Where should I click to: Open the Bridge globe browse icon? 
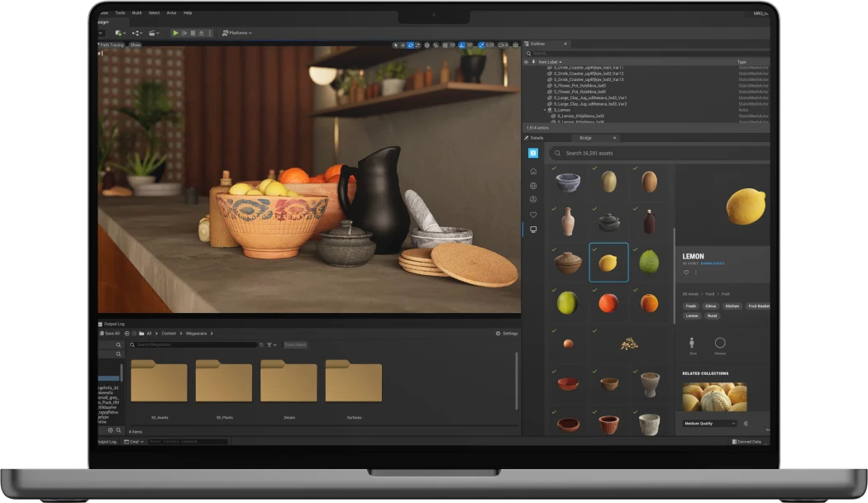pyautogui.click(x=533, y=186)
